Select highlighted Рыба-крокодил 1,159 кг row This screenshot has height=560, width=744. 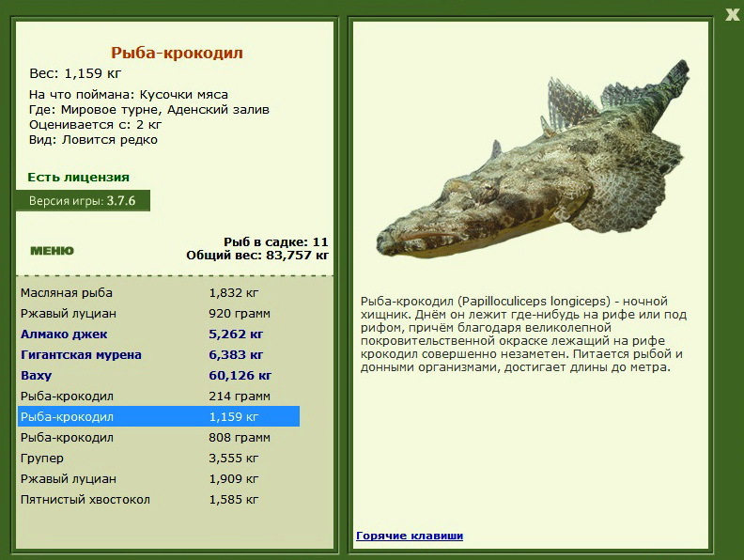tap(159, 416)
